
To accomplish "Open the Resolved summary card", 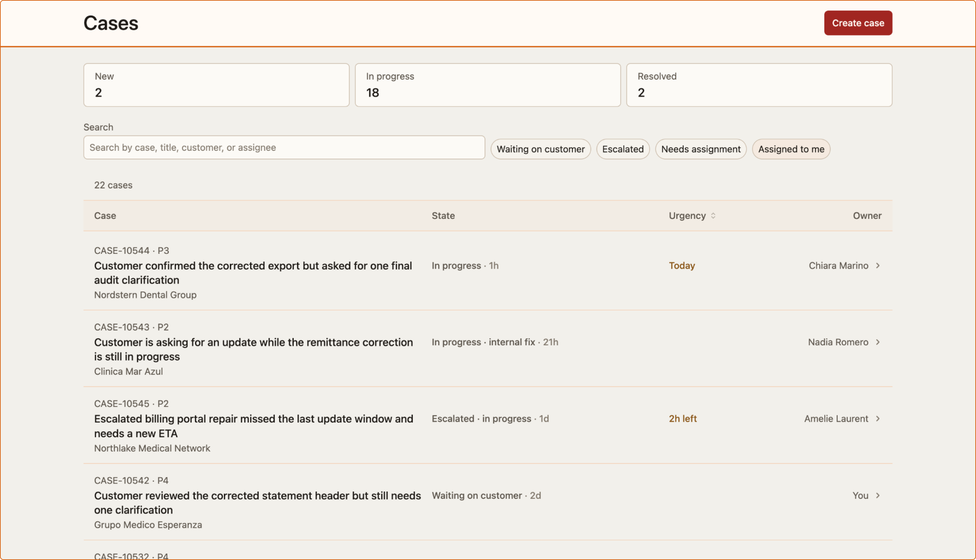I will [x=759, y=85].
